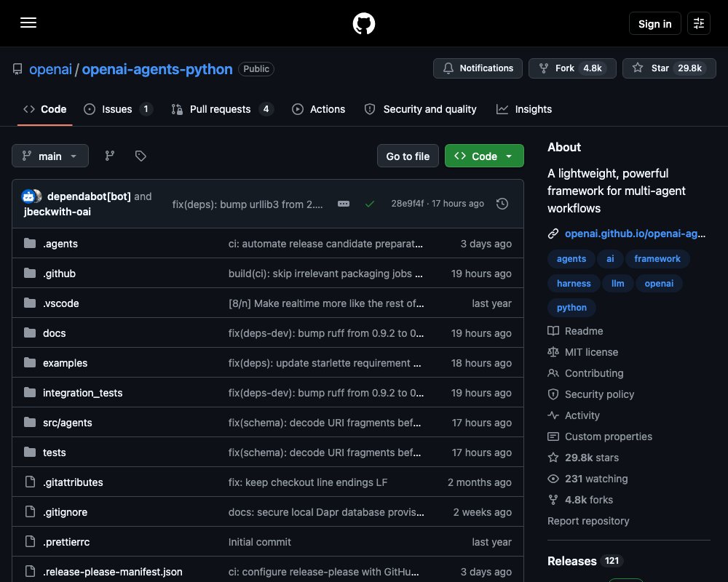This screenshot has width=728, height=582.
Task: Click Go to file
Action: 408,156
